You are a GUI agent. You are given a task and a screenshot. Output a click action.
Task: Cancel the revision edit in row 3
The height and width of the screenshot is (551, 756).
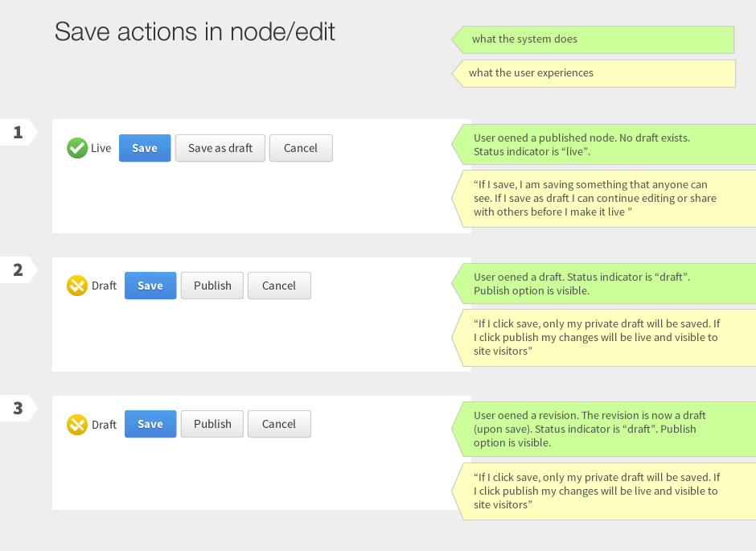pos(279,424)
